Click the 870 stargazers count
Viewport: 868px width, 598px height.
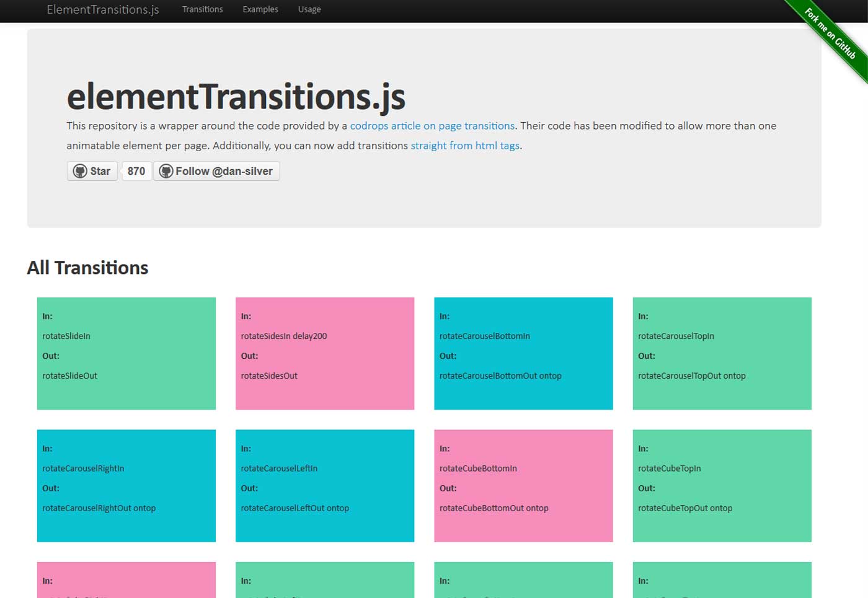(x=136, y=171)
